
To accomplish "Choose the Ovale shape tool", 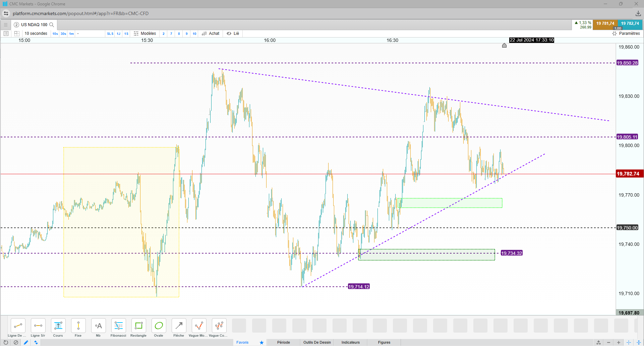I will click(159, 328).
